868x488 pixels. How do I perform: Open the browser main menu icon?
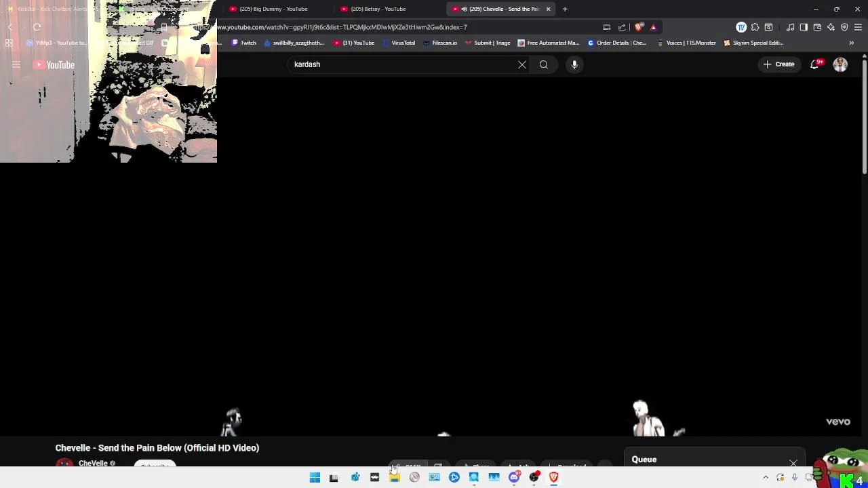[858, 27]
